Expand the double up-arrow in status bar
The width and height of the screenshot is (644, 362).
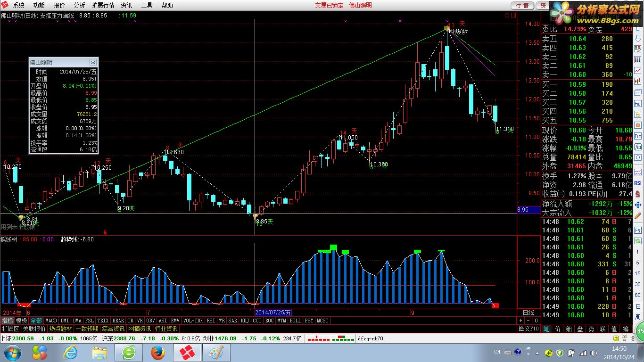[633, 338]
